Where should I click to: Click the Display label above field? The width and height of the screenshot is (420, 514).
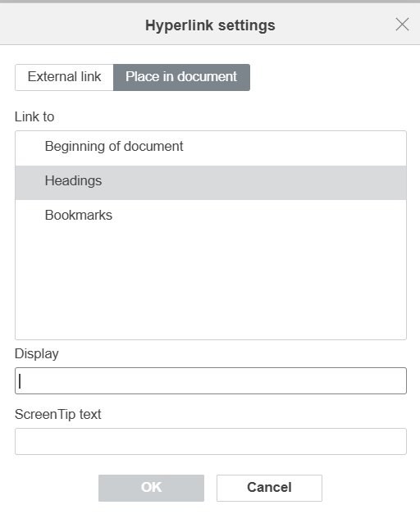(37, 353)
